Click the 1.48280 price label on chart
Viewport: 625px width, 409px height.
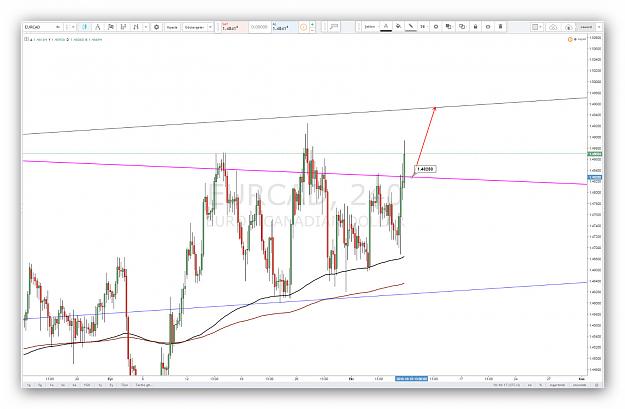point(425,169)
